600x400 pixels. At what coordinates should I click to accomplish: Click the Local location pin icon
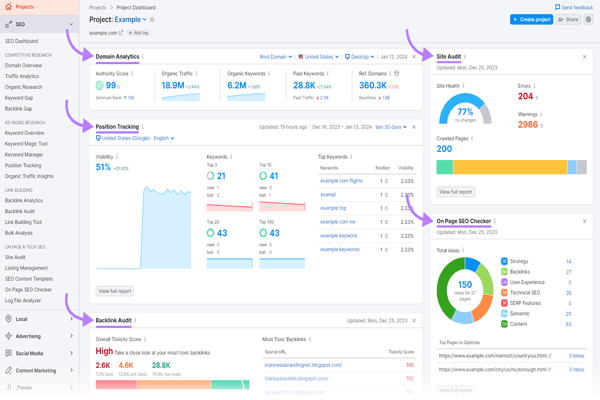9,319
